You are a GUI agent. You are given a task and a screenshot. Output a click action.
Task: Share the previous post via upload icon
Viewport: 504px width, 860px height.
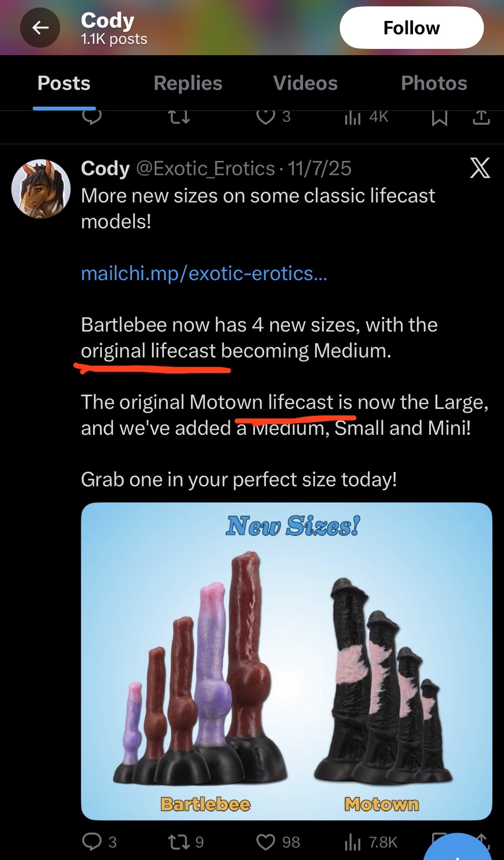tap(481, 117)
